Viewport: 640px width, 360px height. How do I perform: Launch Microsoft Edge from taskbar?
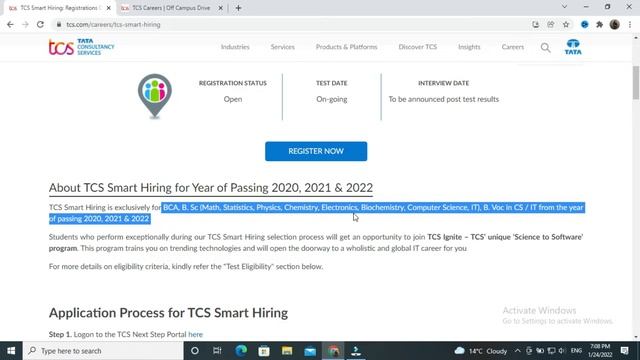[241, 351]
